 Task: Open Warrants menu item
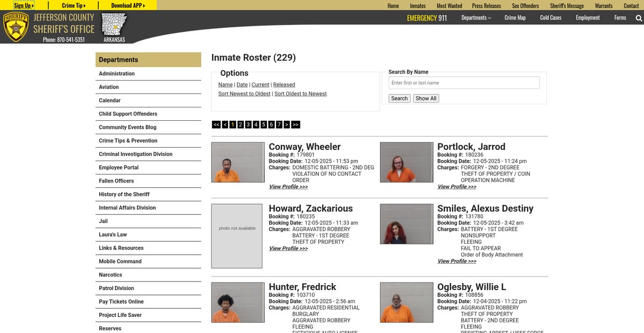tap(604, 6)
